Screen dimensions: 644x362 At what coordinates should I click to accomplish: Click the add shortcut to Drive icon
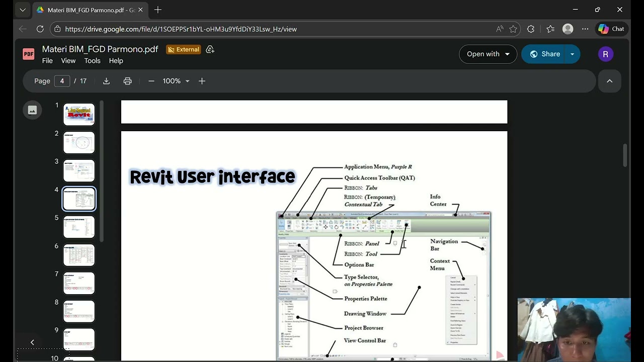coord(210,49)
